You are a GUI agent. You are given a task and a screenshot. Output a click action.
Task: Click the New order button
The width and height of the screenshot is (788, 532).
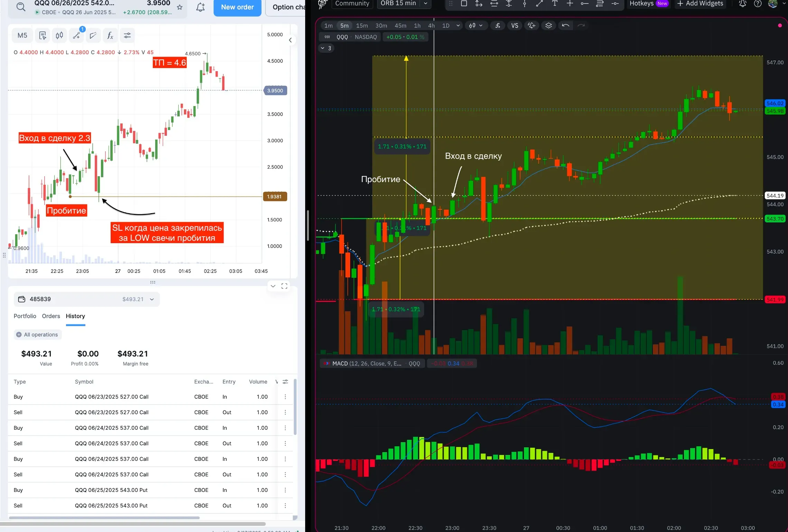[x=237, y=7]
